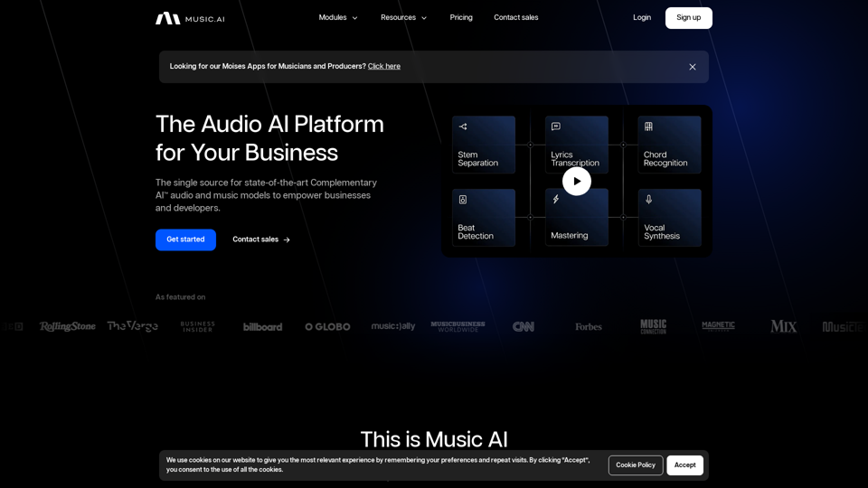Click the MIX logo

point(783,326)
